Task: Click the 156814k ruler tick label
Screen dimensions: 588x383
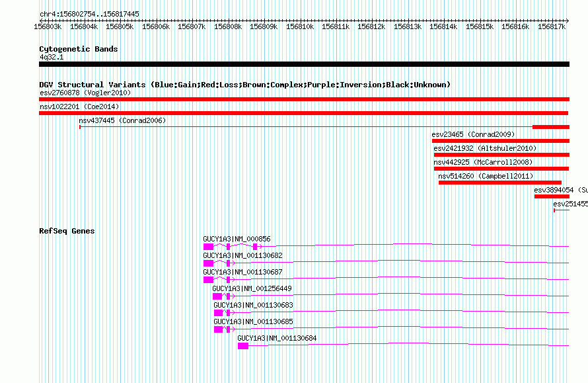Action: 443,26
